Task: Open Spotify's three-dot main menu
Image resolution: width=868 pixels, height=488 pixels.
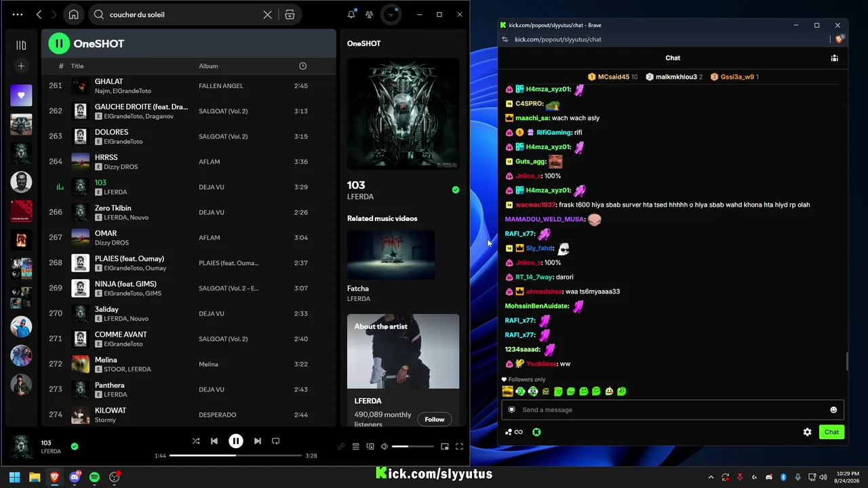Action: (x=18, y=14)
